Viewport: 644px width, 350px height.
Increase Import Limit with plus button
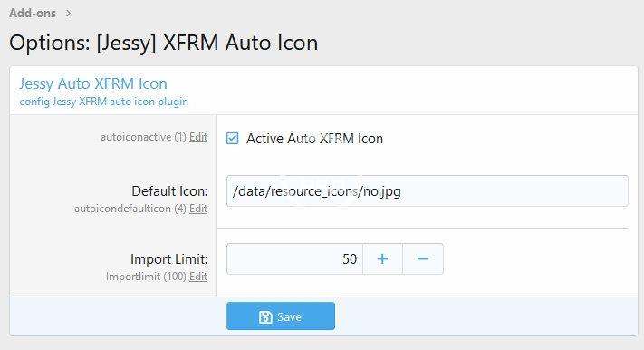tap(382, 258)
